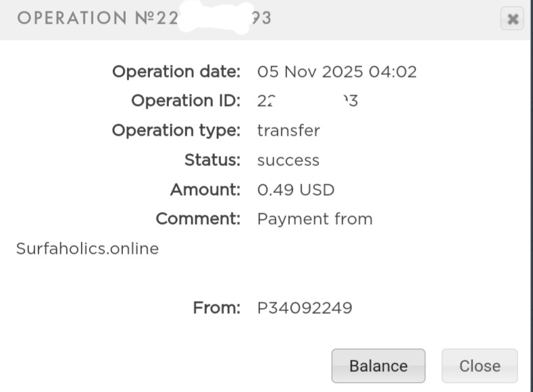The width and height of the screenshot is (533, 392).
Task: Click the Payment from comment text
Action: pyautogui.click(x=315, y=219)
